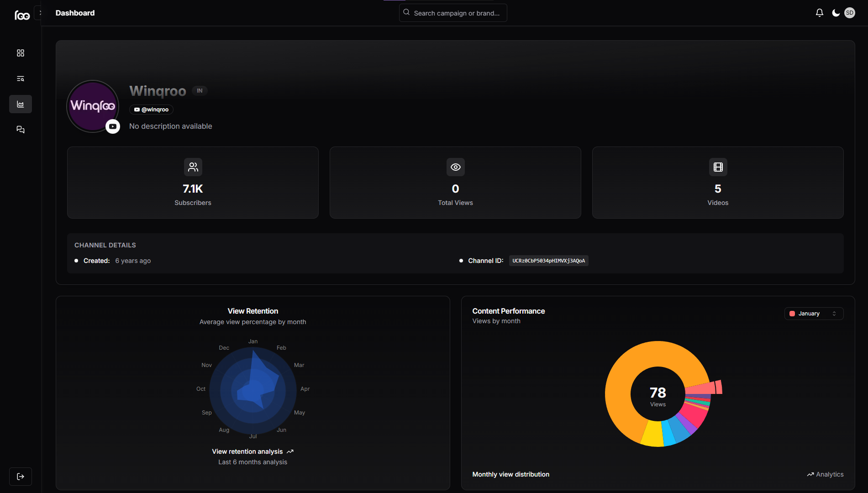Click the logout icon at bottom left

[21, 477]
